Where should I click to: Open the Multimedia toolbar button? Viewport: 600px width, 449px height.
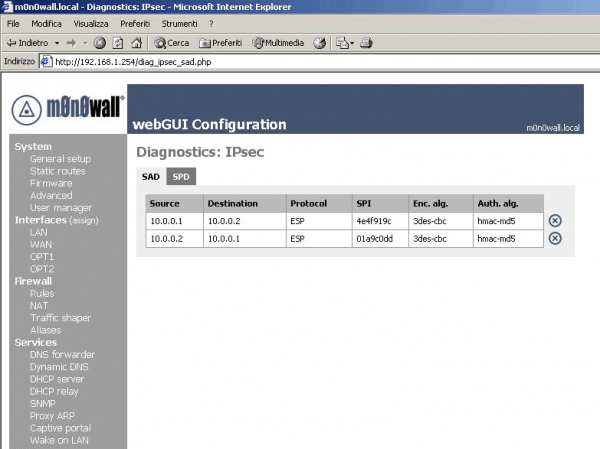pos(279,43)
